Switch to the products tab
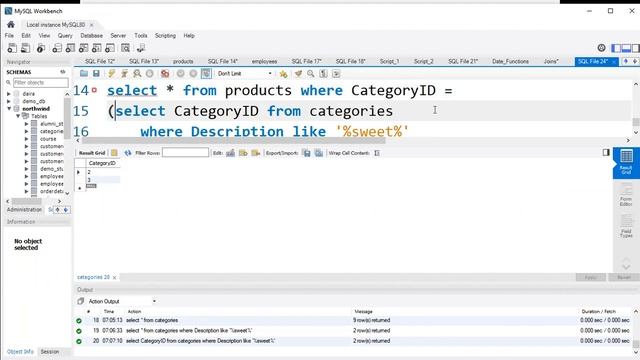The image size is (640, 360). click(183, 61)
